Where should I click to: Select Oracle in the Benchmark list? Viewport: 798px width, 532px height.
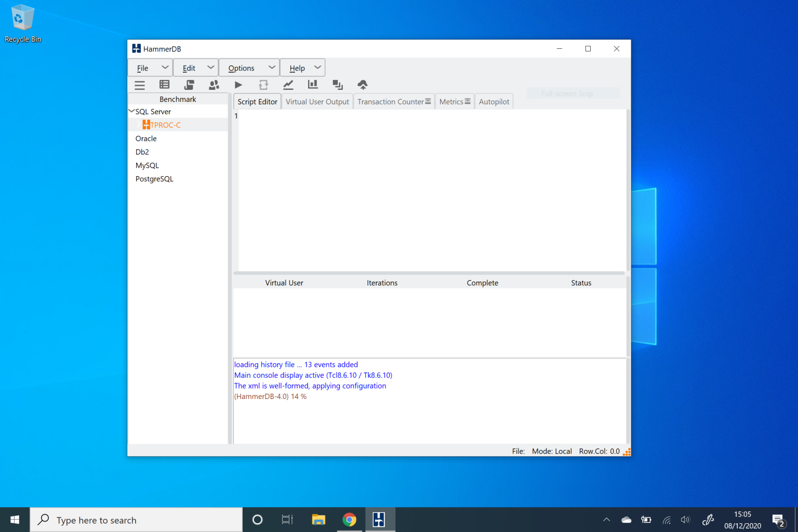(x=146, y=139)
